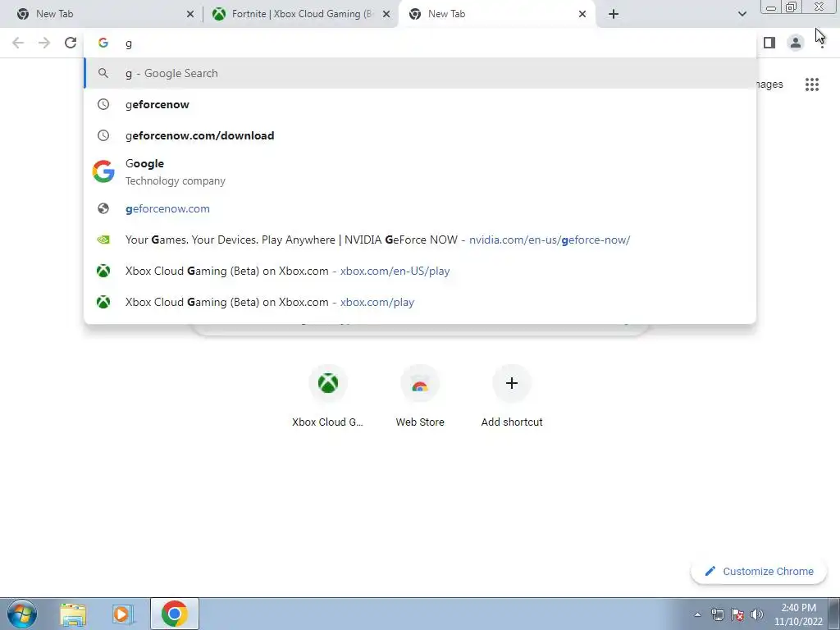Image resolution: width=840 pixels, height=630 pixels.
Task: Open the side panel icon in toolbar
Action: (769, 43)
